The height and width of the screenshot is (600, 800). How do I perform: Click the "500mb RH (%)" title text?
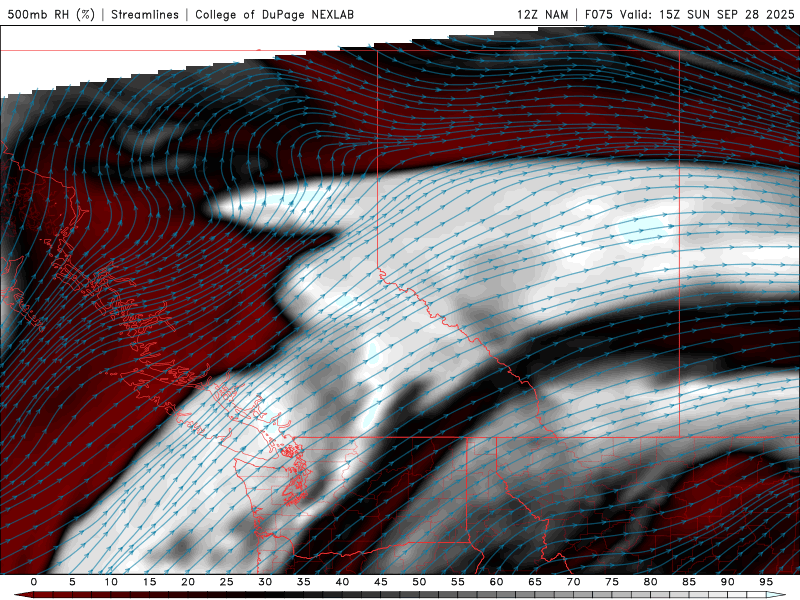point(51,14)
